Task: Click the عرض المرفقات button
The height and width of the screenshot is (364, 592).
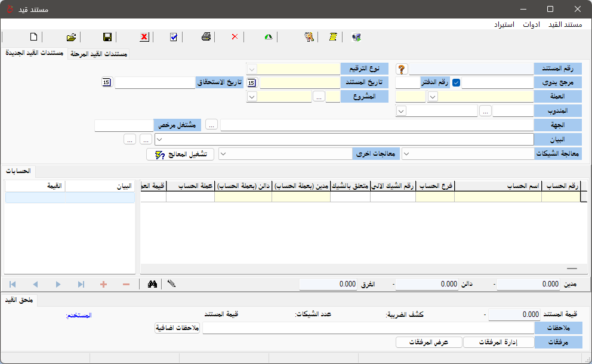Action: tap(429, 342)
